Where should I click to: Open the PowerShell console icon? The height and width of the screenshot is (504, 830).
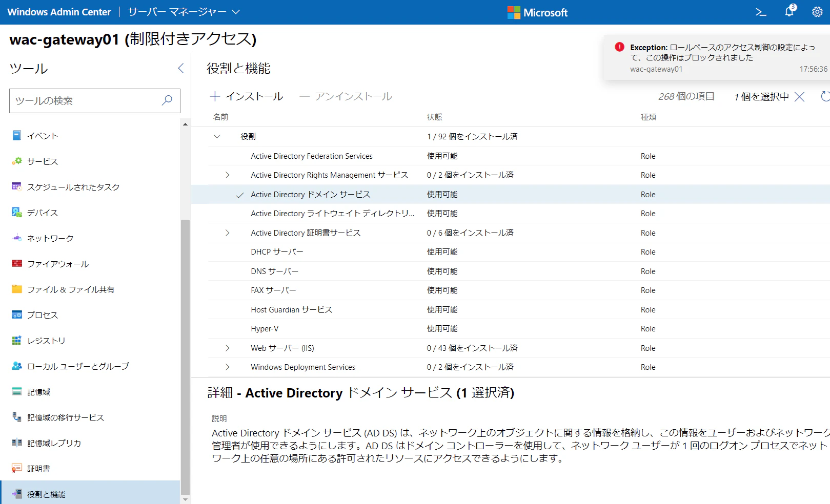[x=761, y=12]
